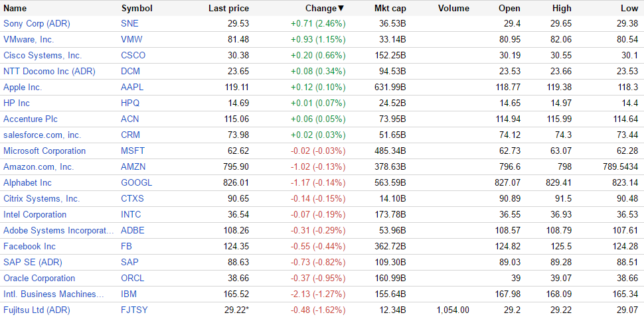The image size is (644, 317).
Task: Click the Volume column header
Action: pyautogui.click(x=453, y=9)
